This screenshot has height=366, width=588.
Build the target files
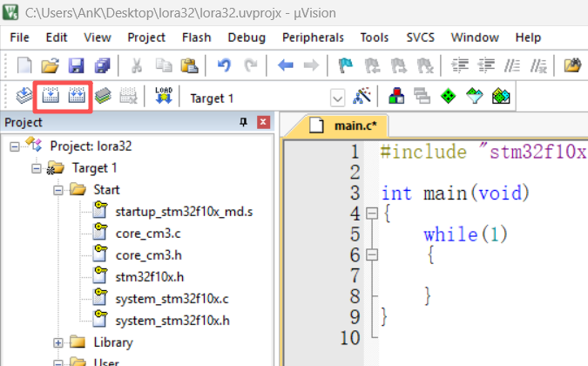click(51, 95)
